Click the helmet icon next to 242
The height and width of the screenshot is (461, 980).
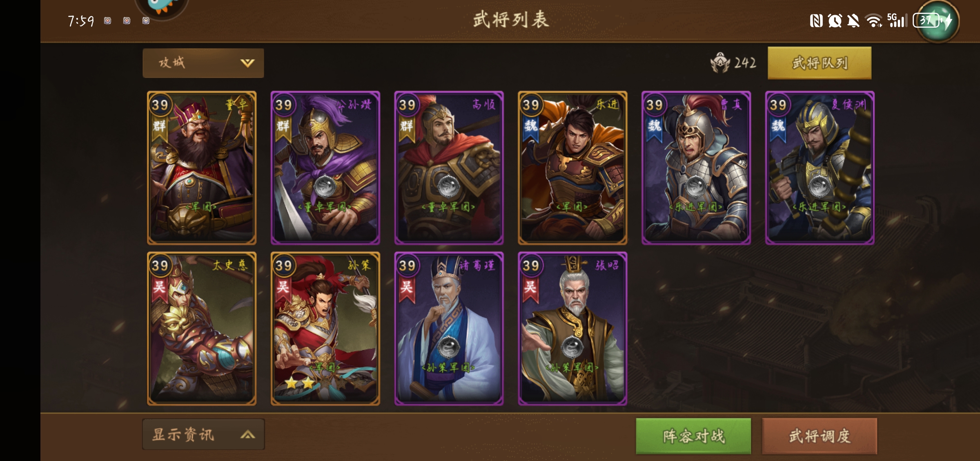coord(720,63)
